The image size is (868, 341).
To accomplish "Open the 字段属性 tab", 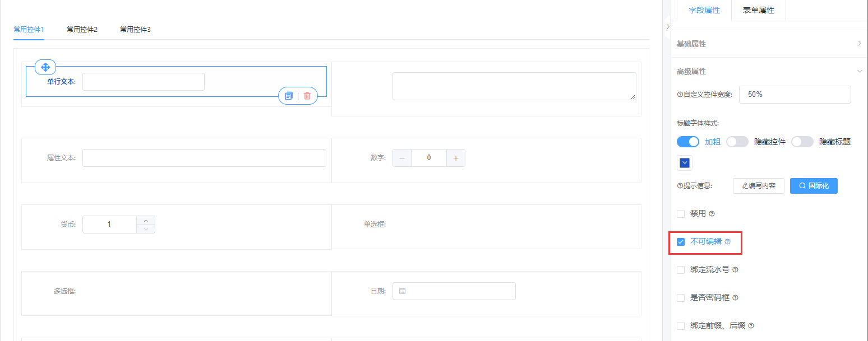I will [x=704, y=11].
